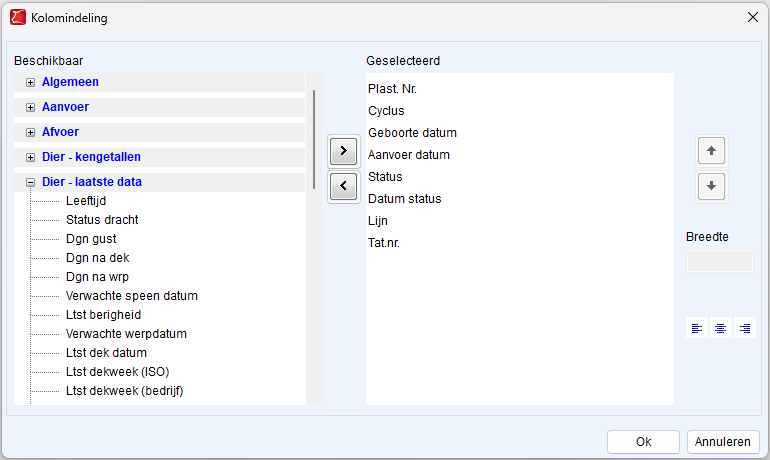
Task: Select the Dier - kengetallen label
Action: pyautogui.click(x=91, y=157)
